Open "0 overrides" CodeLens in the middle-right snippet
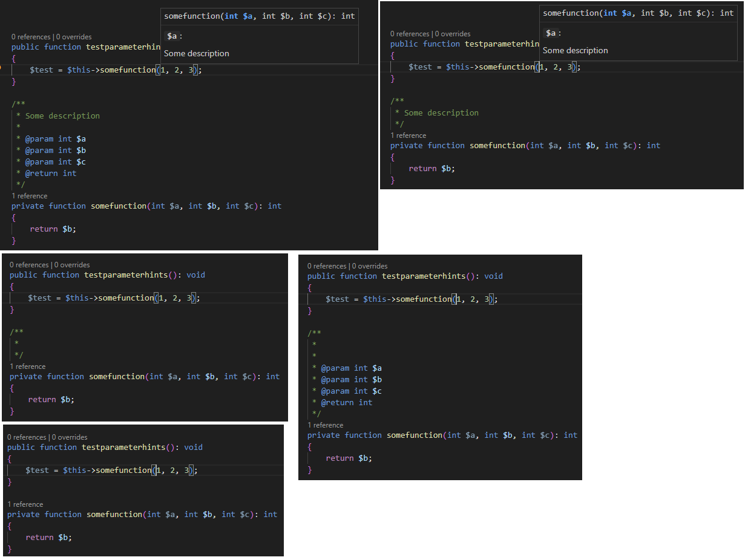 pyautogui.click(x=370, y=266)
